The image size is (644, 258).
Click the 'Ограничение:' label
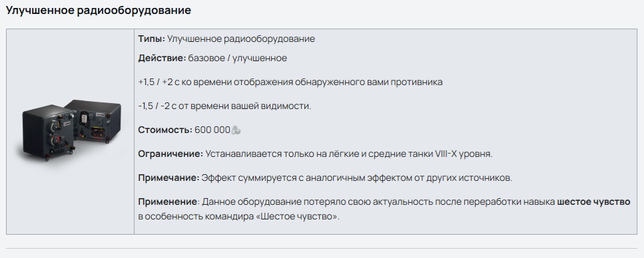coord(170,154)
